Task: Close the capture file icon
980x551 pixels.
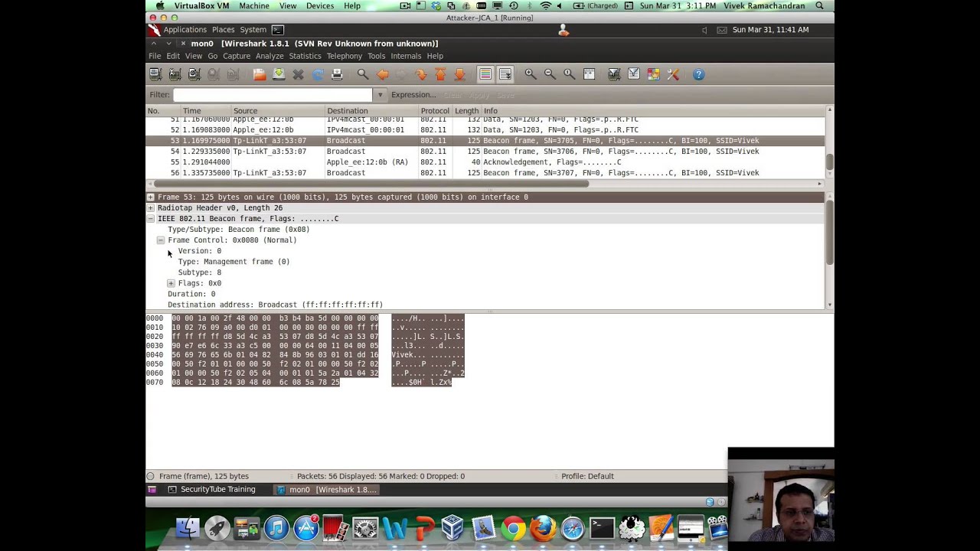Action: click(298, 74)
